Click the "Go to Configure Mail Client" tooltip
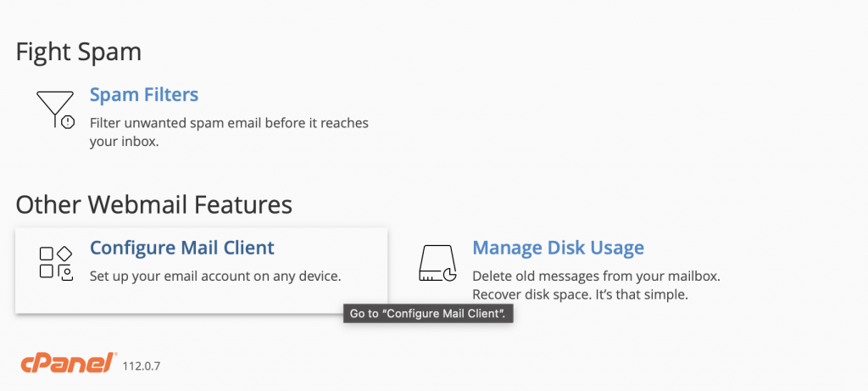868x391 pixels. (x=428, y=314)
